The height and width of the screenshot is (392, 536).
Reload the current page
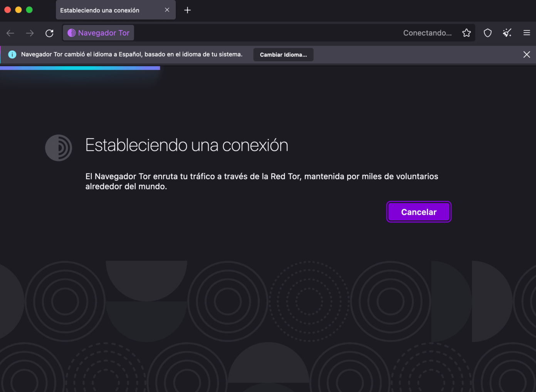click(49, 33)
